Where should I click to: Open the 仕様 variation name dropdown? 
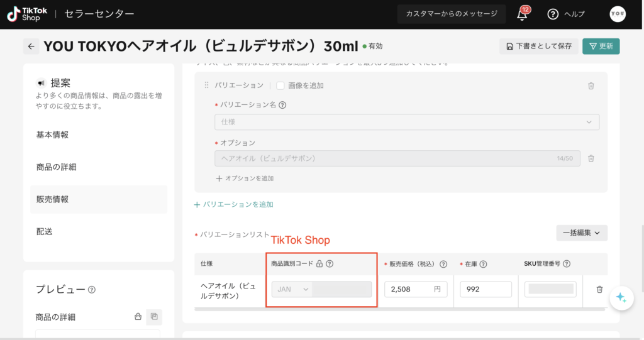tap(406, 122)
